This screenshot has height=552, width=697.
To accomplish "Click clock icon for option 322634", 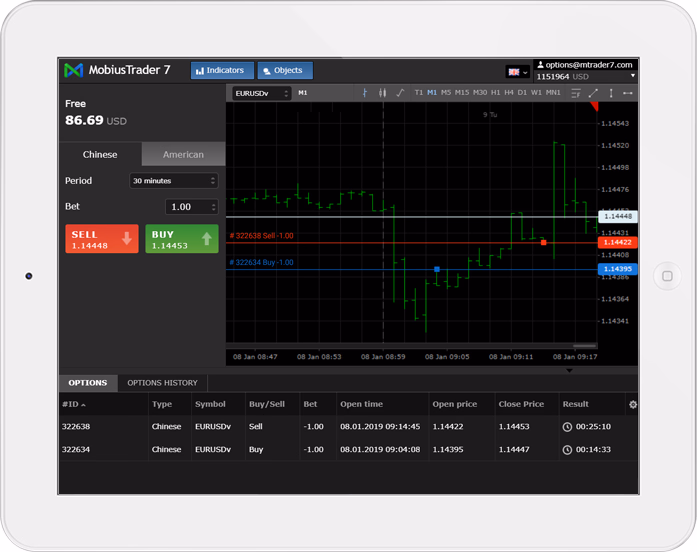I will [567, 450].
